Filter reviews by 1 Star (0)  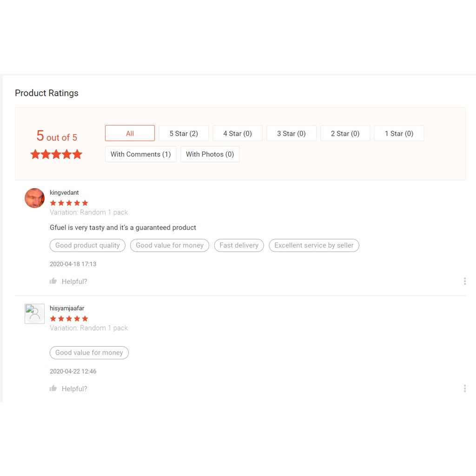399,133
